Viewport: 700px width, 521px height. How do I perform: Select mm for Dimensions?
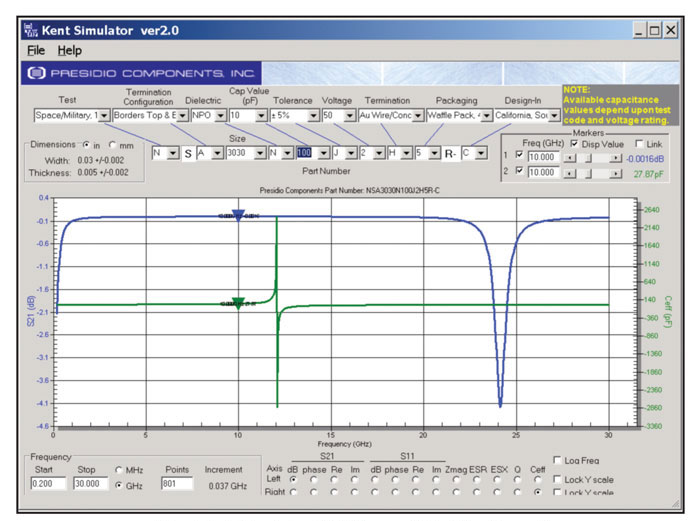click(x=112, y=145)
